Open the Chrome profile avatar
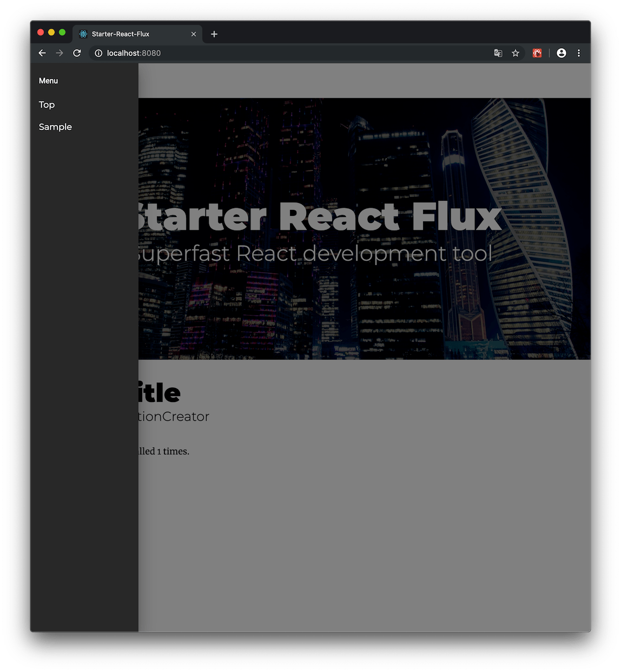Viewport: 621px width, 672px height. 561,53
